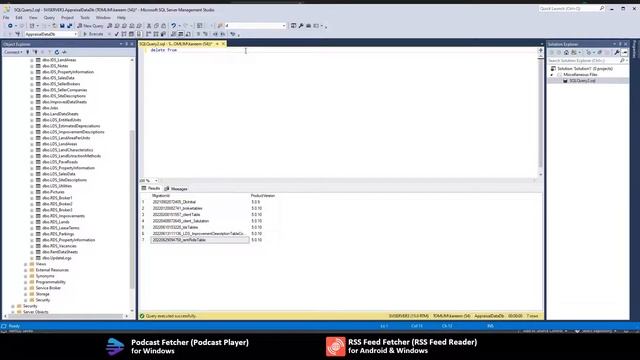Image resolution: width=640 pixels, height=360 pixels.
Task: Click the Paste icon in toolbar
Action: 163,26
